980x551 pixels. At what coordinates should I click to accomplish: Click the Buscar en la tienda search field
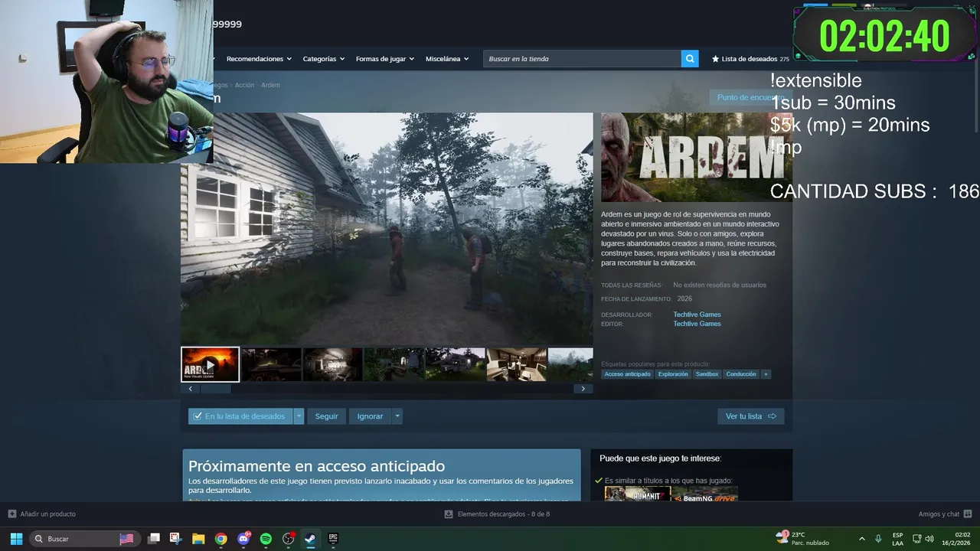click(582, 59)
